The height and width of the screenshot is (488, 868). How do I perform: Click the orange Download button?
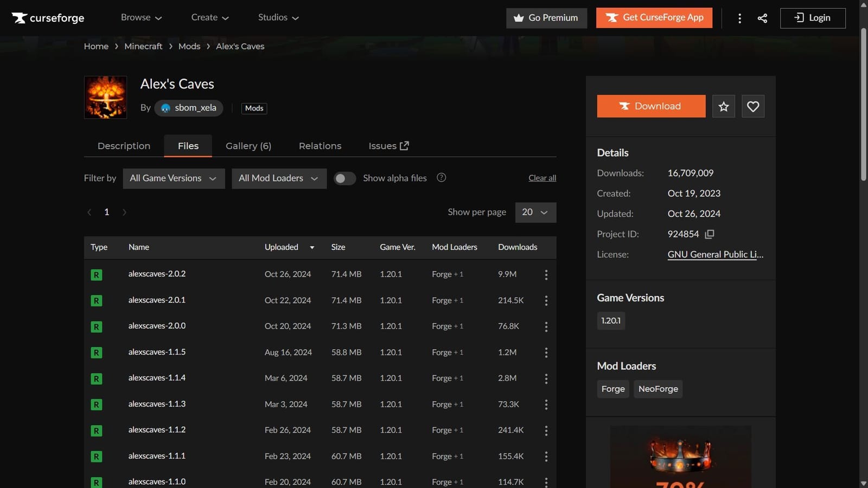click(x=651, y=106)
